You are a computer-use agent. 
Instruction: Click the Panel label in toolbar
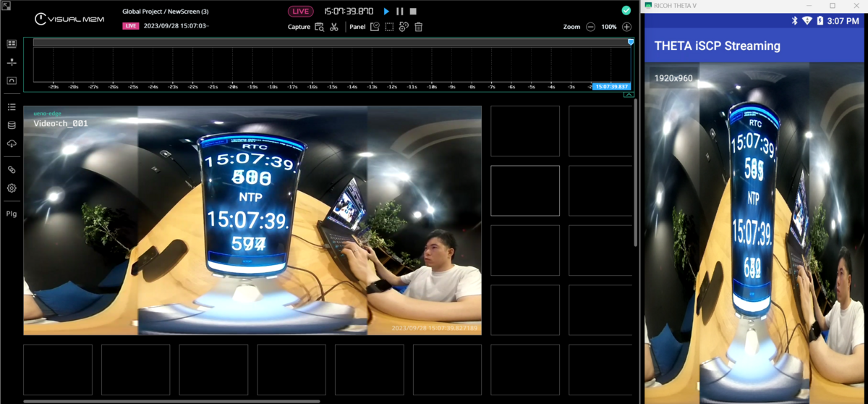coord(357,27)
